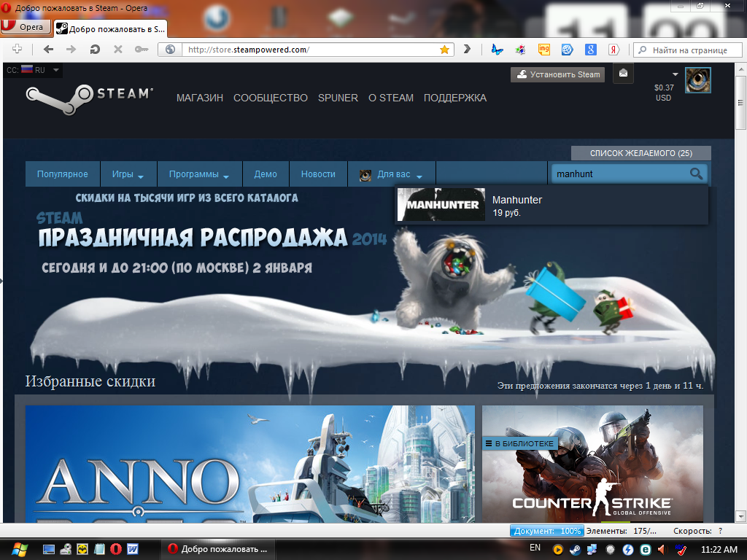Click the Opera quick launch icon
This screenshot has height=560, width=747.
[116, 549]
